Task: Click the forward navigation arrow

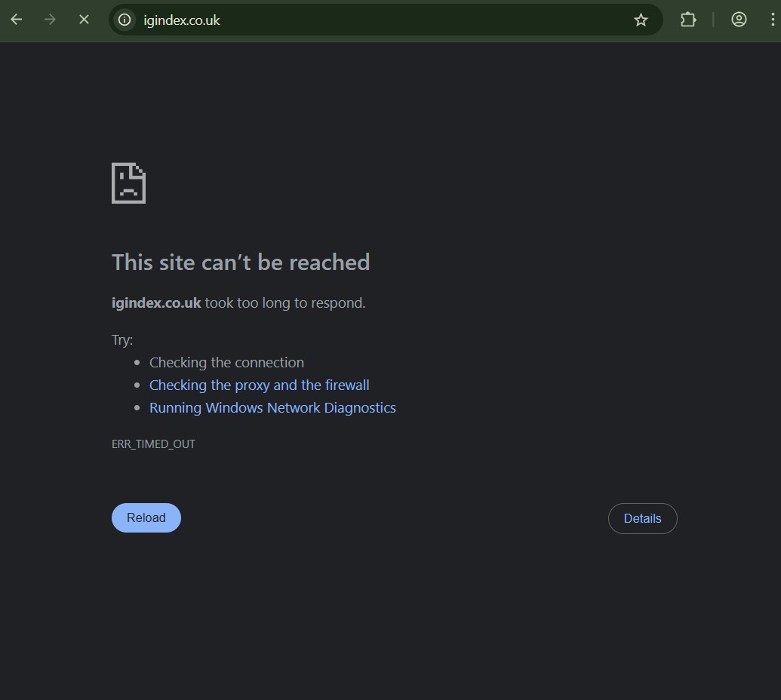Action: (x=51, y=20)
